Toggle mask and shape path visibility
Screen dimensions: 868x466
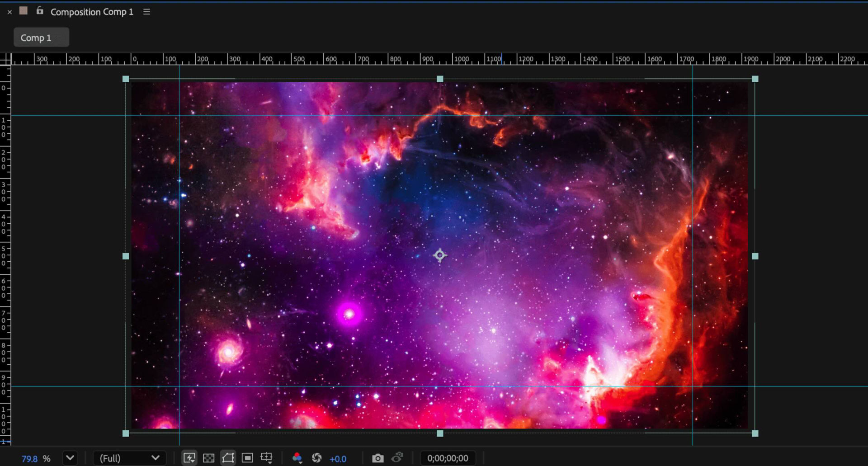coord(228,458)
